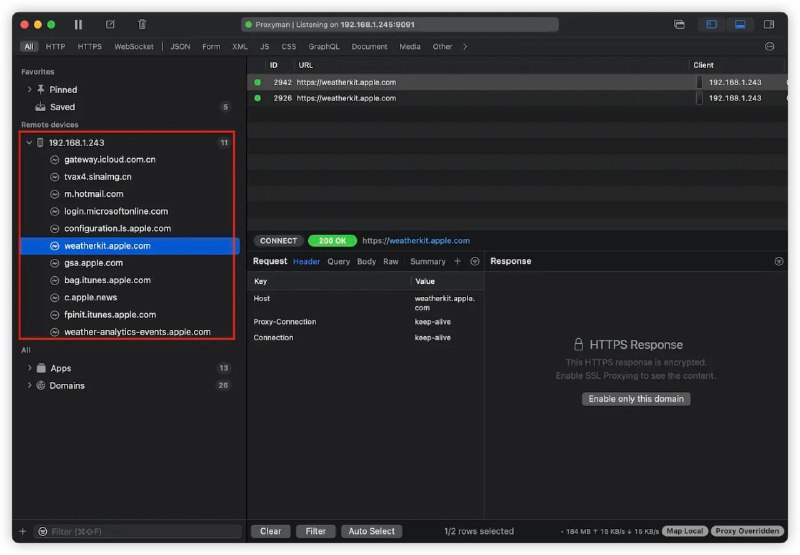Toggle the left sidebar panel icon
This screenshot has width=800, height=555.
711,24
